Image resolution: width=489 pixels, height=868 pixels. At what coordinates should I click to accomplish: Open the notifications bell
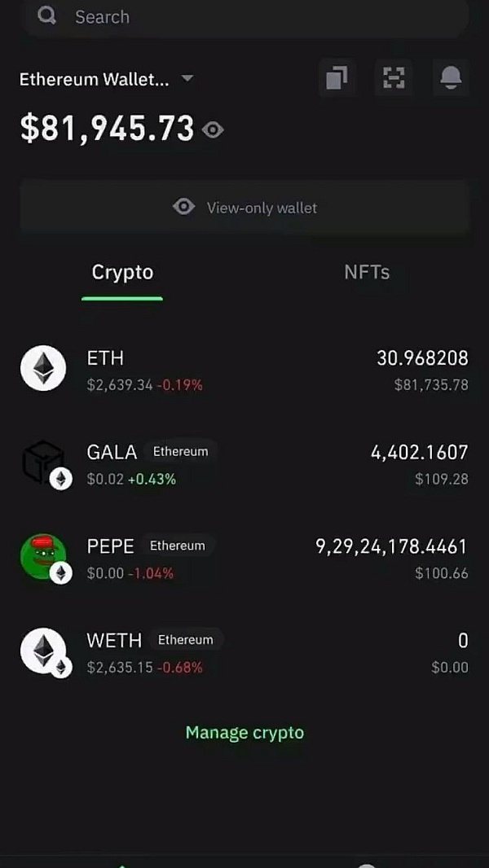451,78
